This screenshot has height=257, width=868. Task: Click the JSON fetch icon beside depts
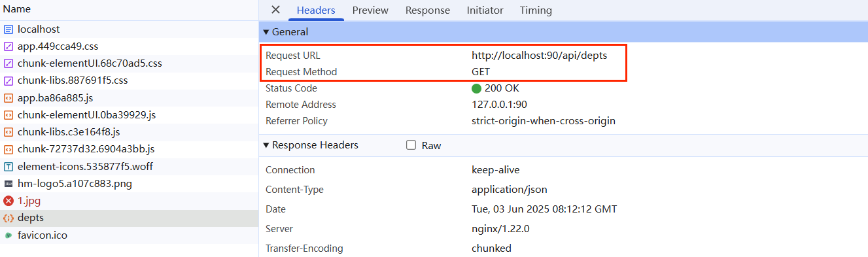(9, 218)
